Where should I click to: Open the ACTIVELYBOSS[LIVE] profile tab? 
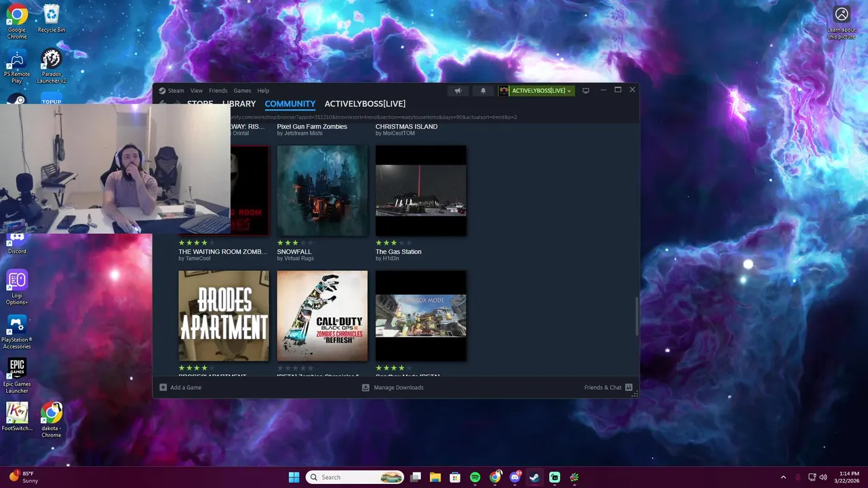pos(365,104)
